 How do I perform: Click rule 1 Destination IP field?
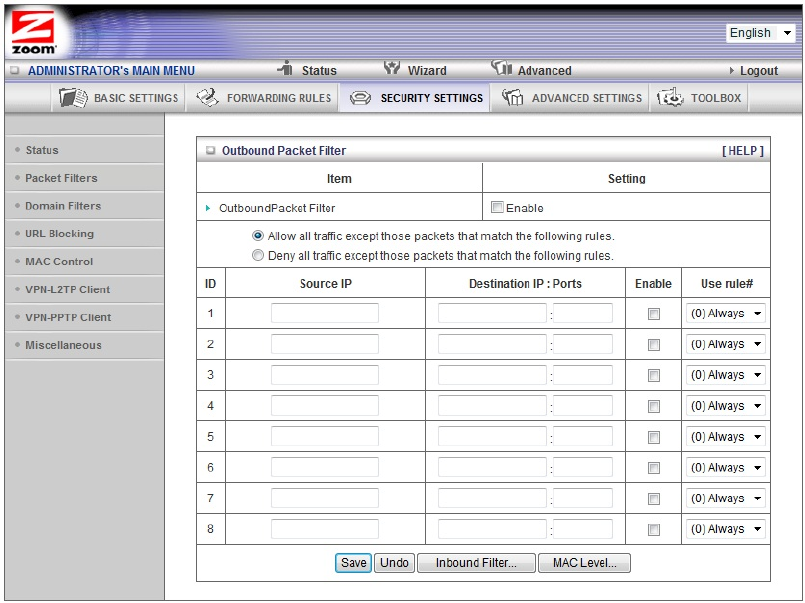point(492,313)
